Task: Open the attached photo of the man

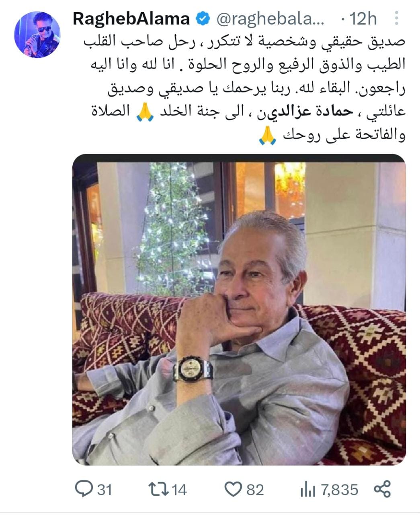Action: (239, 309)
